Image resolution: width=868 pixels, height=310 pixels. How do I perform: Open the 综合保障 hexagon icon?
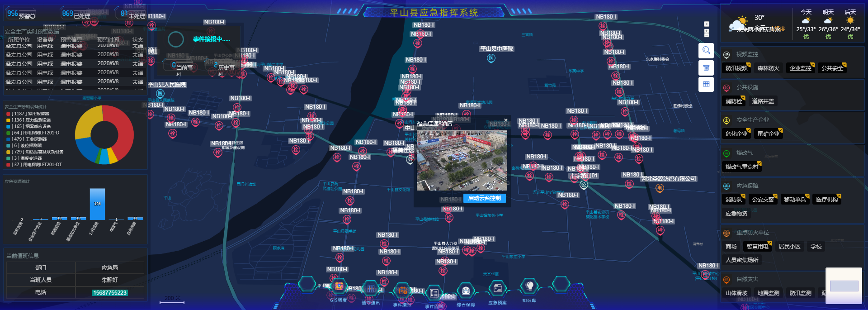pos(466,291)
